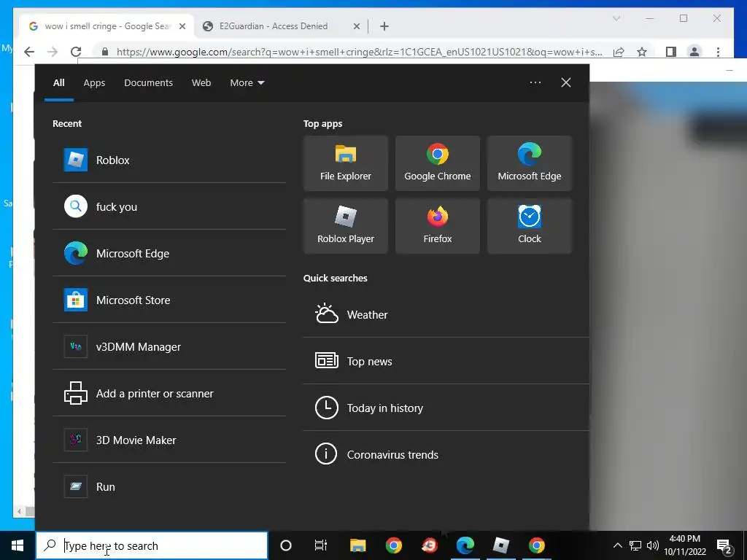Screen dimensions: 747x560
Task: Open Top news quick search
Action: 446,361
